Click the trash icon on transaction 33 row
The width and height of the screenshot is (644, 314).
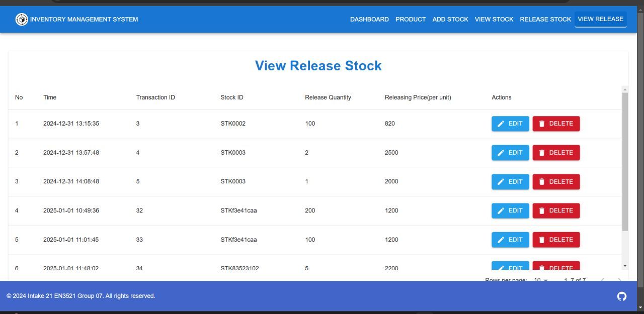542,240
